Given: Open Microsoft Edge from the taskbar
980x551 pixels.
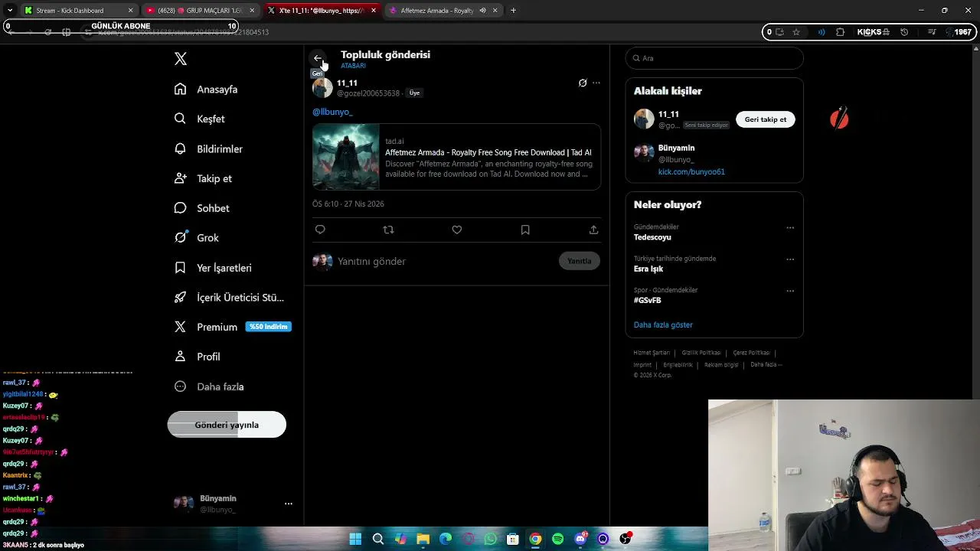Looking at the screenshot, I should [446, 539].
